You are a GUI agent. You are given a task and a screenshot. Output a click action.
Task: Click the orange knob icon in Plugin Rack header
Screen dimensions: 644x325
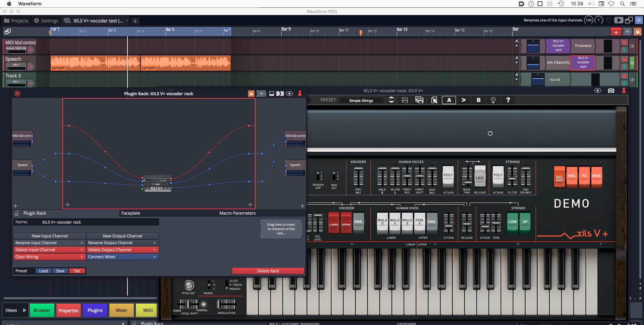click(x=251, y=94)
